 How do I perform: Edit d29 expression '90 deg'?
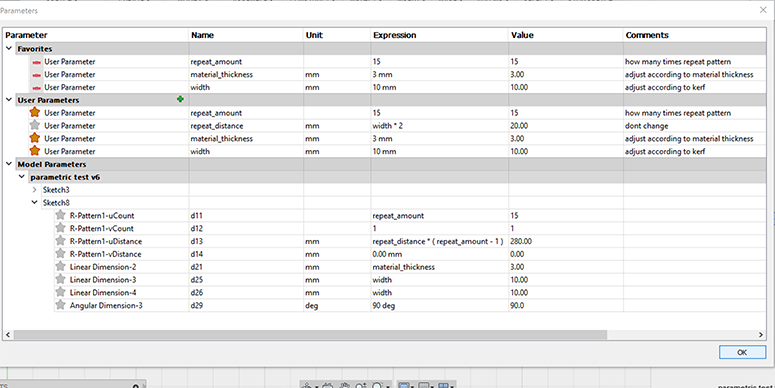click(439, 306)
